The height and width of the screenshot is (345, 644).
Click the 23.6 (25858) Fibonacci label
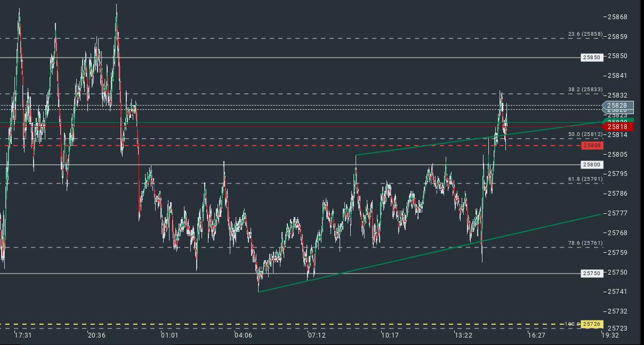585,34
